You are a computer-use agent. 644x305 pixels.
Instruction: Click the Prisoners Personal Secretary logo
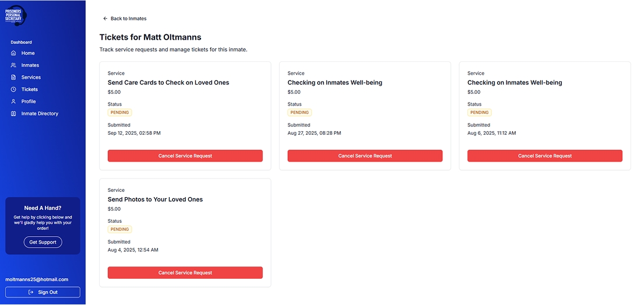coord(16,15)
